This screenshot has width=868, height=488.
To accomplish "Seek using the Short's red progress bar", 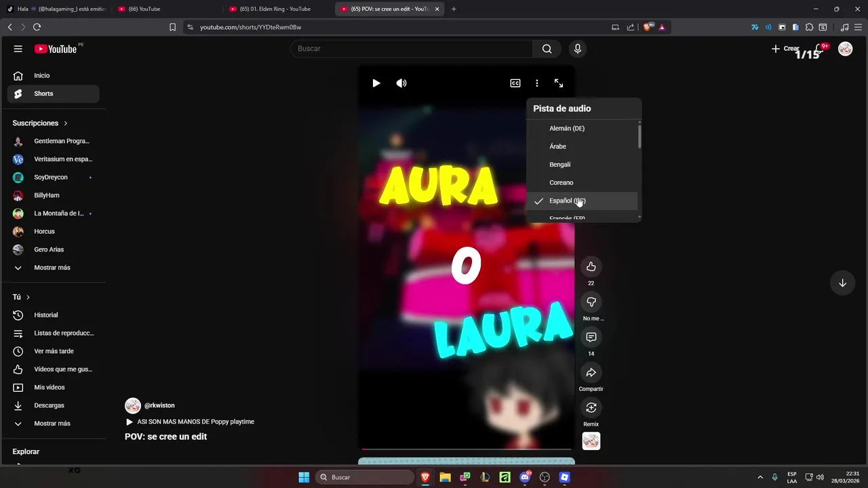I will pos(467,449).
